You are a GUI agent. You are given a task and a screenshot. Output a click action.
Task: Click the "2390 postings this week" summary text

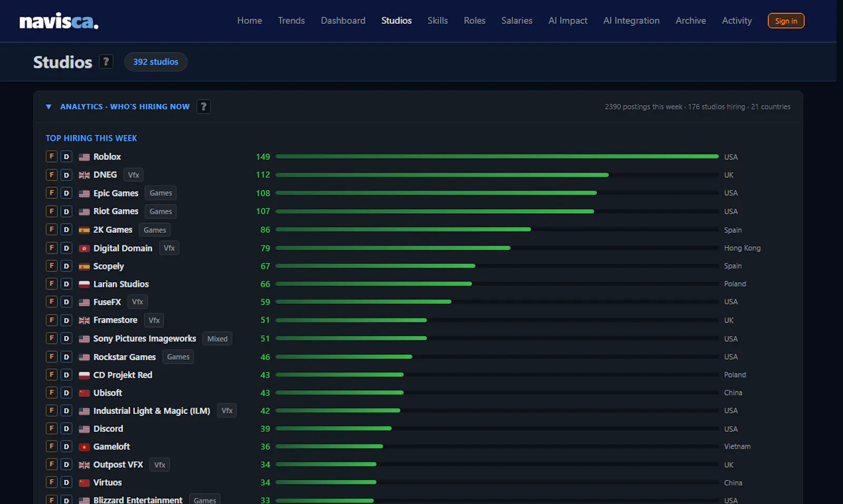tap(643, 107)
